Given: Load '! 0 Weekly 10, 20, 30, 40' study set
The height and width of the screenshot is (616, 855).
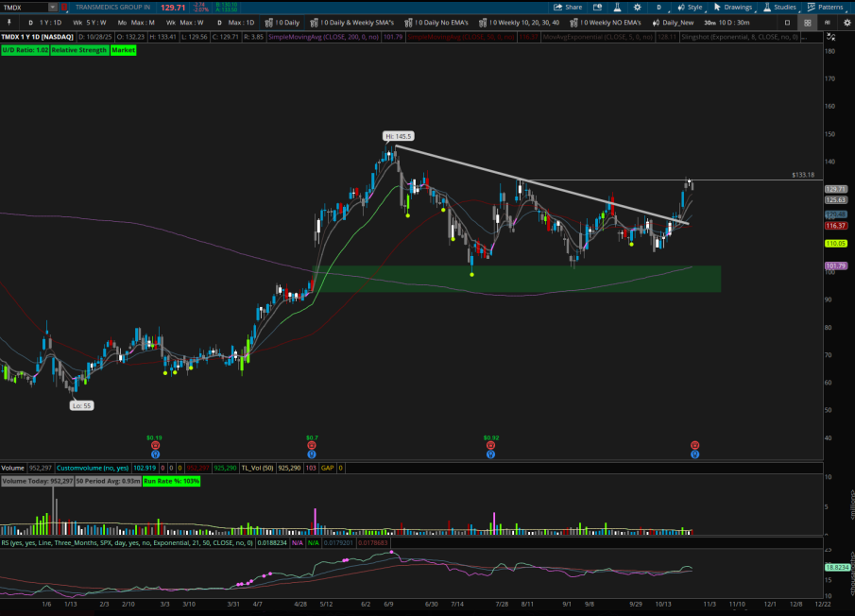Looking at the screenshot, I should 519,23.
